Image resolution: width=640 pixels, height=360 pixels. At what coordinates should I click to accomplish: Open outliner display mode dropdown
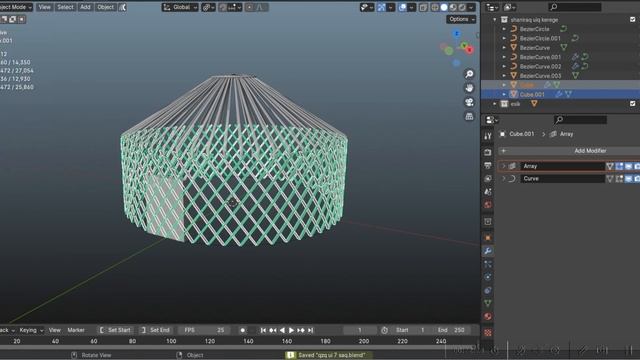point(492,7)
